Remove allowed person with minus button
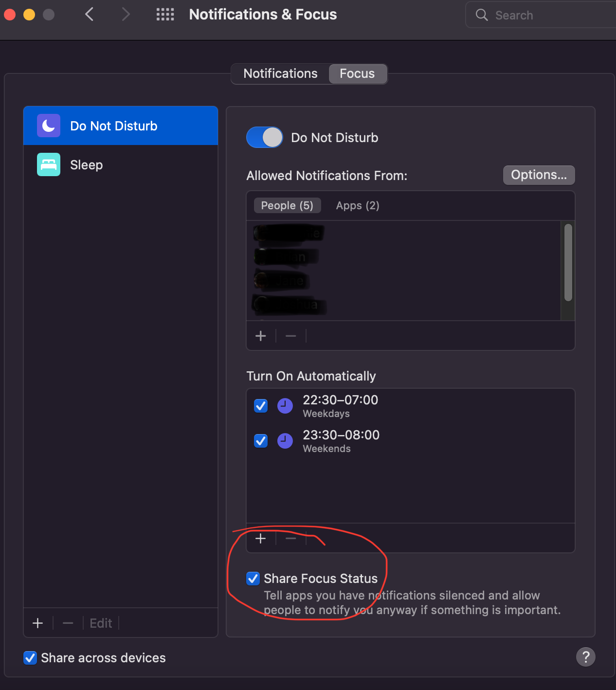This screenshot has height=690, width=616. pyautogui.click(x=290, y=336)
